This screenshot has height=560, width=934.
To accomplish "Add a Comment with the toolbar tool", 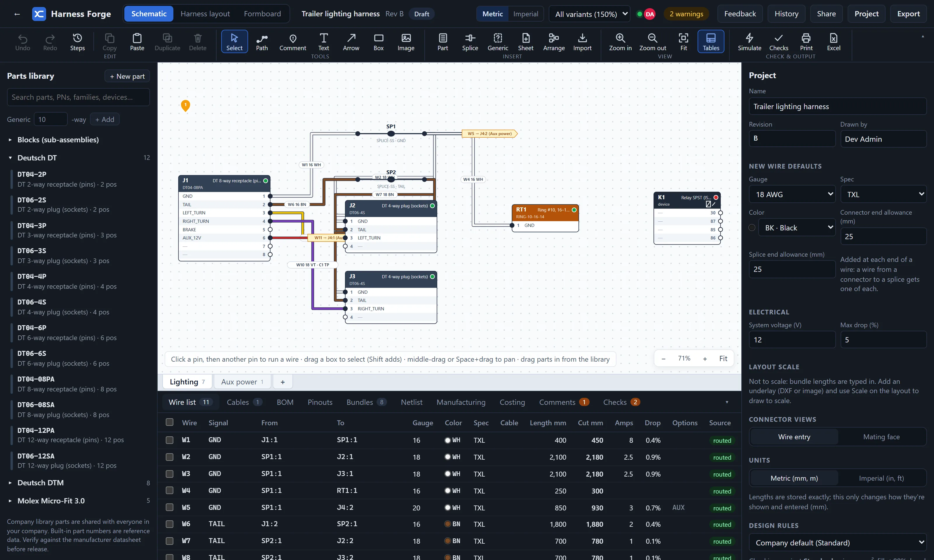I will [x=292, y=42].
